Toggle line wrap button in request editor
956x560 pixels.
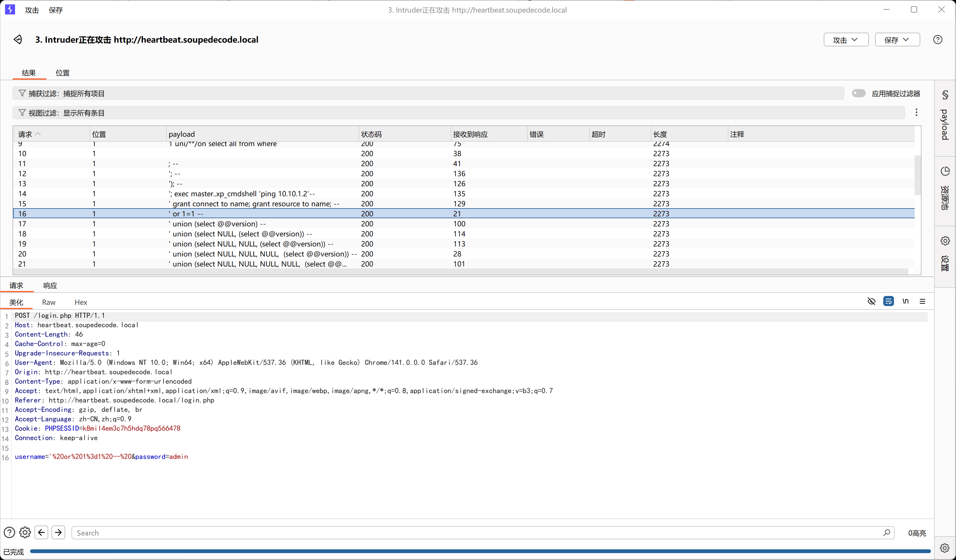[x=888, y=301]
